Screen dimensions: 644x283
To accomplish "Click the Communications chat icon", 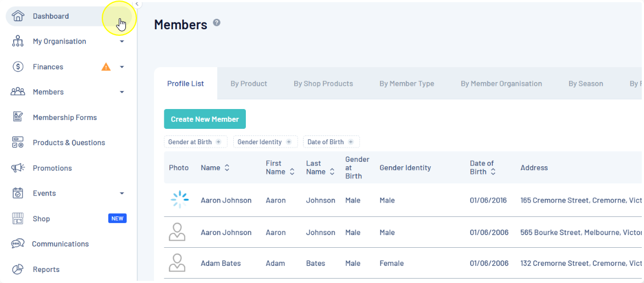I will pos(18,244).
